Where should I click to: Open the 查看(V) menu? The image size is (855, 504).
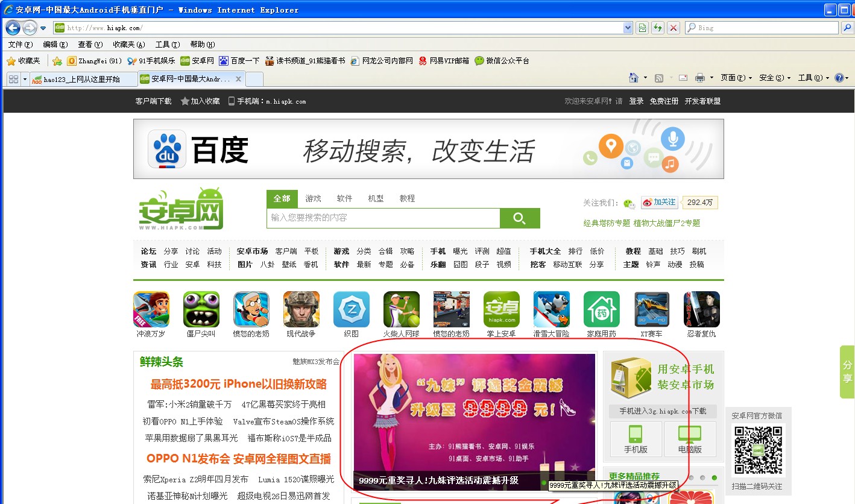(x=90, y=45)
